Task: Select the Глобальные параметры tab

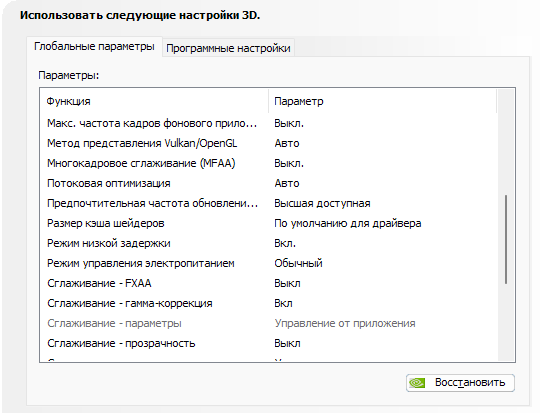Action: [x=94, y=46]
